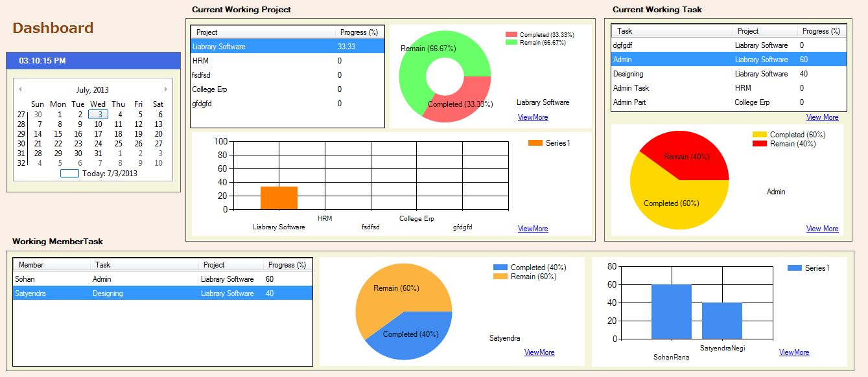Open ViewMore under project bar chart
The height and width of the screenshot is (377, 868).
point(533,229)
